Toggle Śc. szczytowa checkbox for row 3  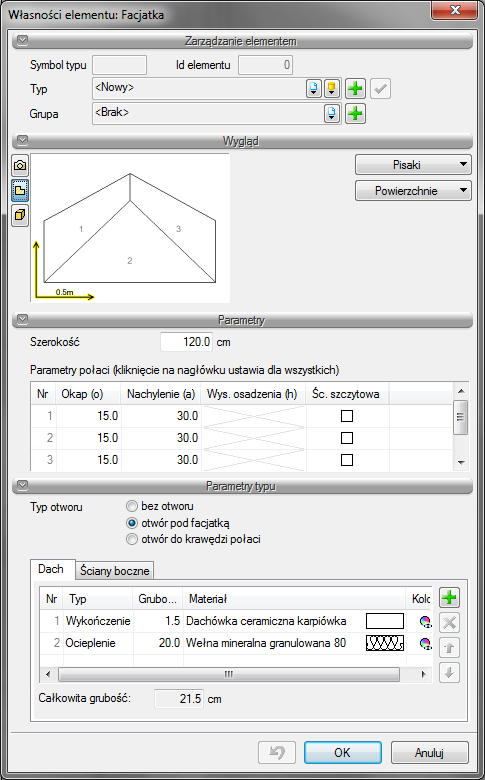coord(347,460)
